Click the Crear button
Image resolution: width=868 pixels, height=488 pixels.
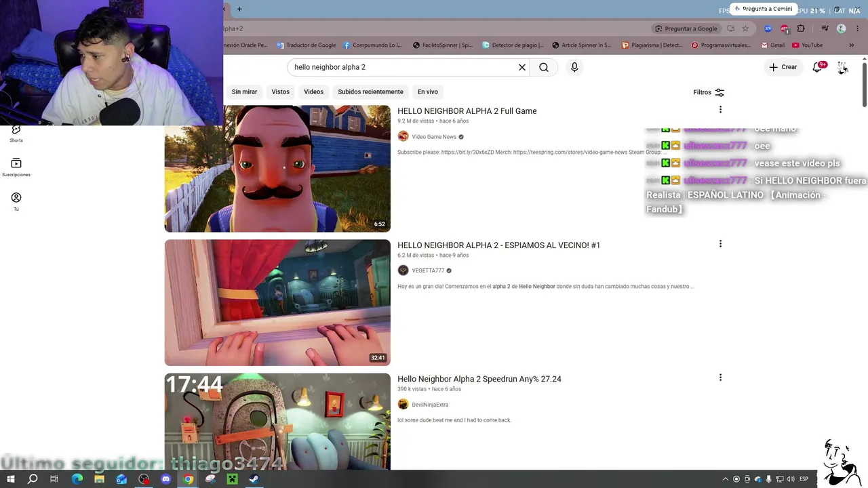click(x=783, y=67)
